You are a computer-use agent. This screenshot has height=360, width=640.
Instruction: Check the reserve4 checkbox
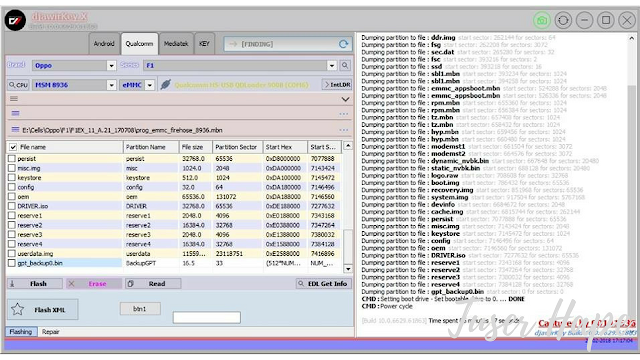pos(12,244)
